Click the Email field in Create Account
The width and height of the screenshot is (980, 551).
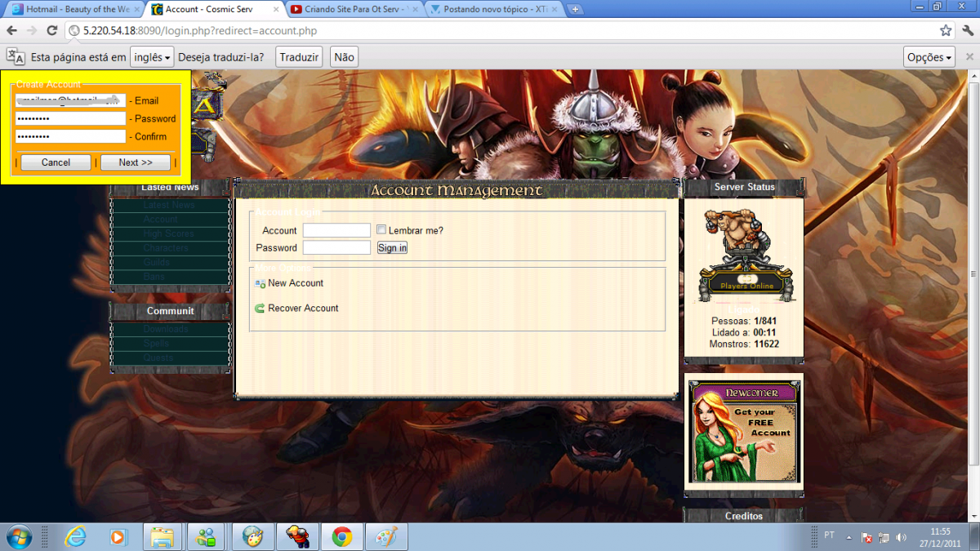click(x=71, y=100)
